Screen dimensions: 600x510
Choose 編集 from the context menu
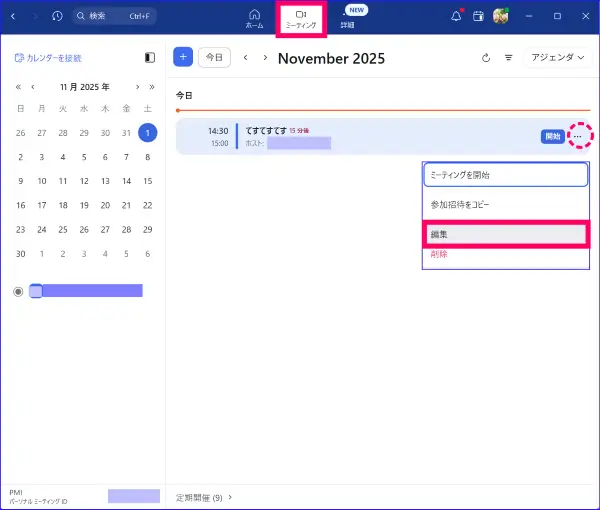(504, 234)
